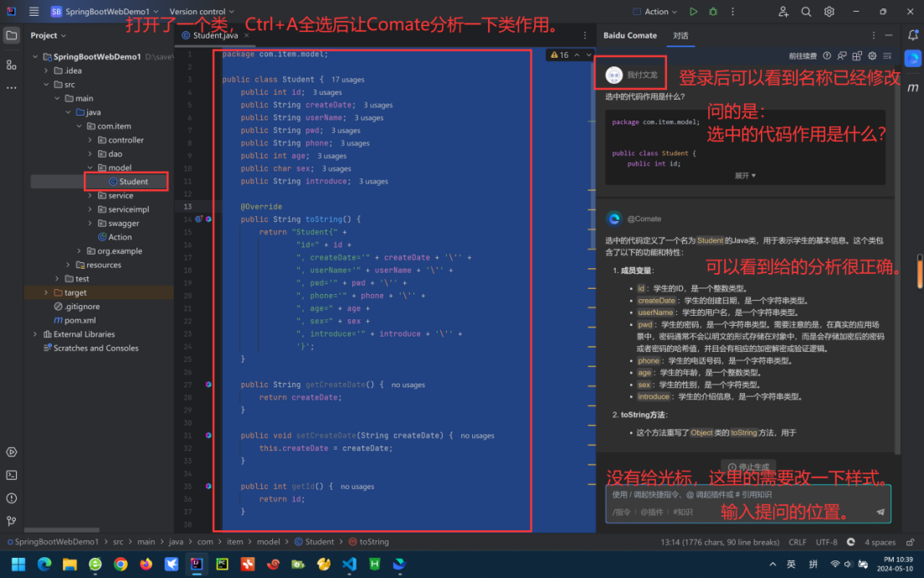Collapse the model package
Screen dimensions: 924x578
point(90,168)
